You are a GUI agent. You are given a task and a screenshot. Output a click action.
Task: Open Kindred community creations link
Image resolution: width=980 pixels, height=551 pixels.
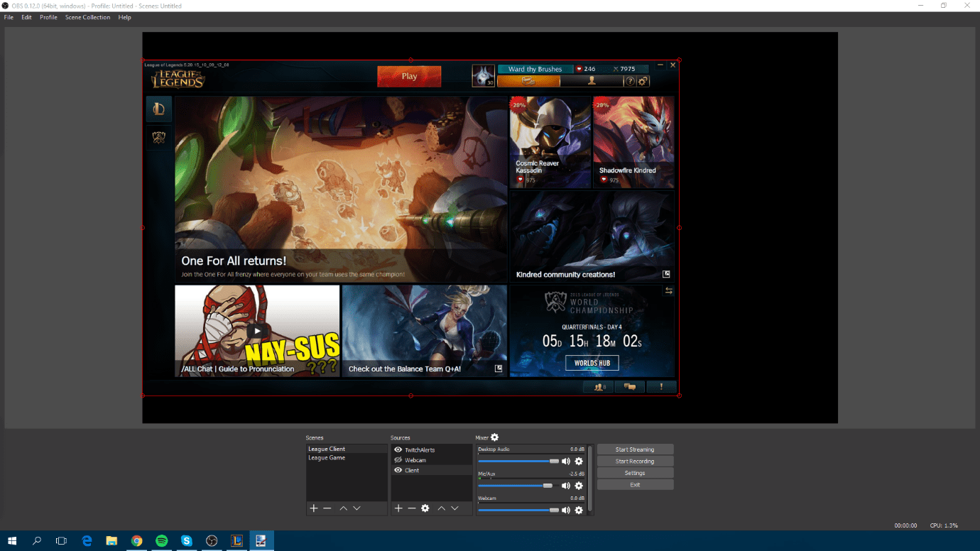coord(592,236)
